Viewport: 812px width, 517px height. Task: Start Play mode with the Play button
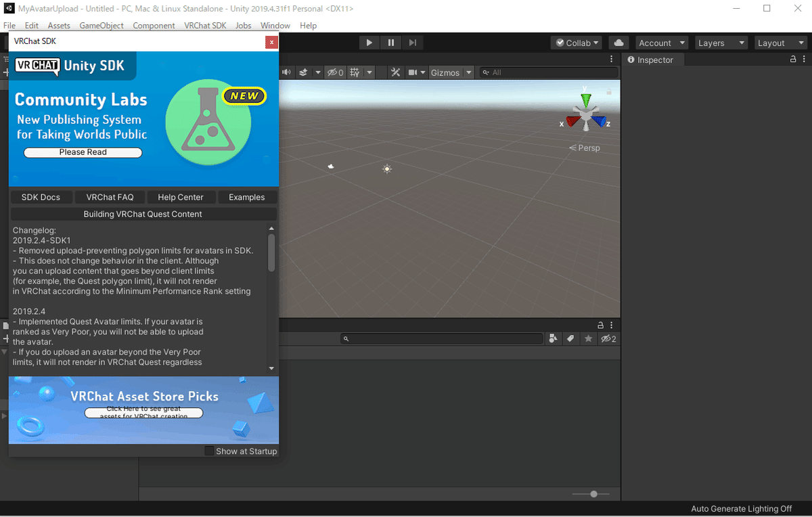pos(369,43)
